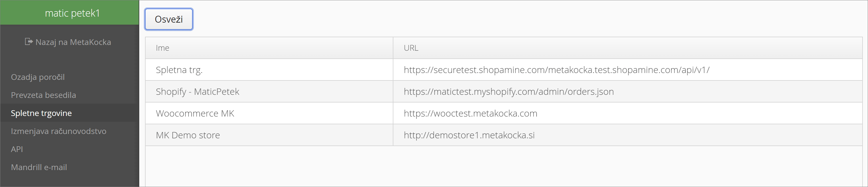
Task: Click the demostore1.metakocka.si URL cell
Action: click(628, 135)
